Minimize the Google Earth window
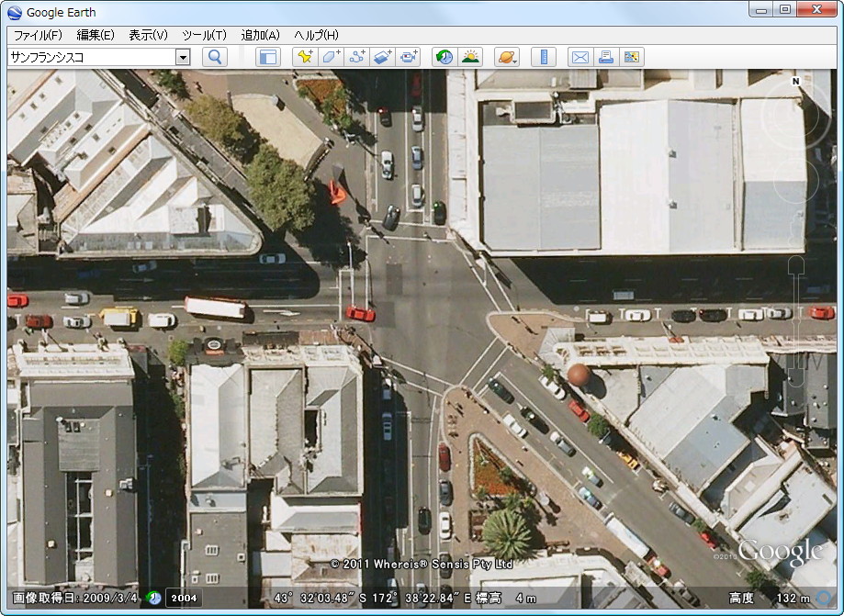This screenshot has height=616, width=844. [x=761, y=10]
